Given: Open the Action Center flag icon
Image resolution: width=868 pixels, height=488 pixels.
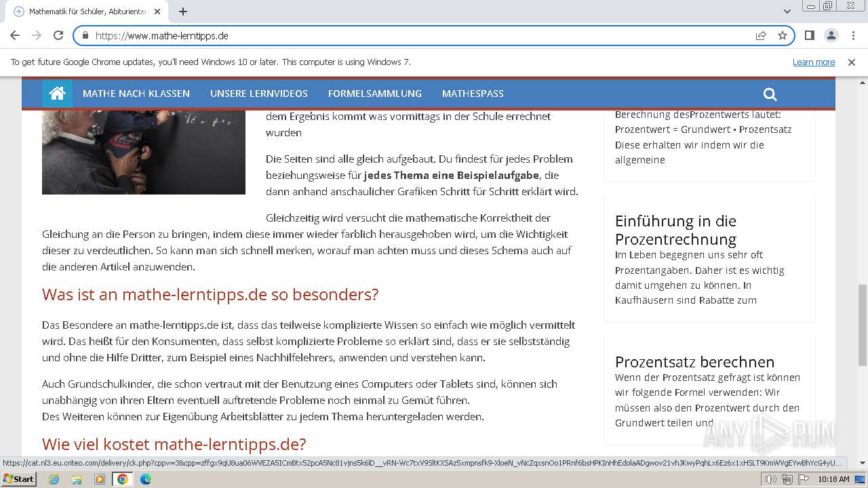Looking at the screenshot, I should point(802,479).
